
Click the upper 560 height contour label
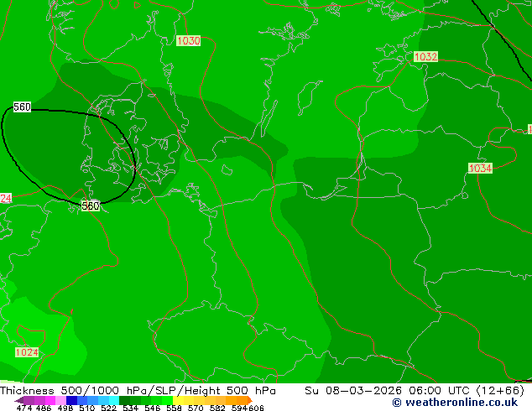tap(22, 107)
